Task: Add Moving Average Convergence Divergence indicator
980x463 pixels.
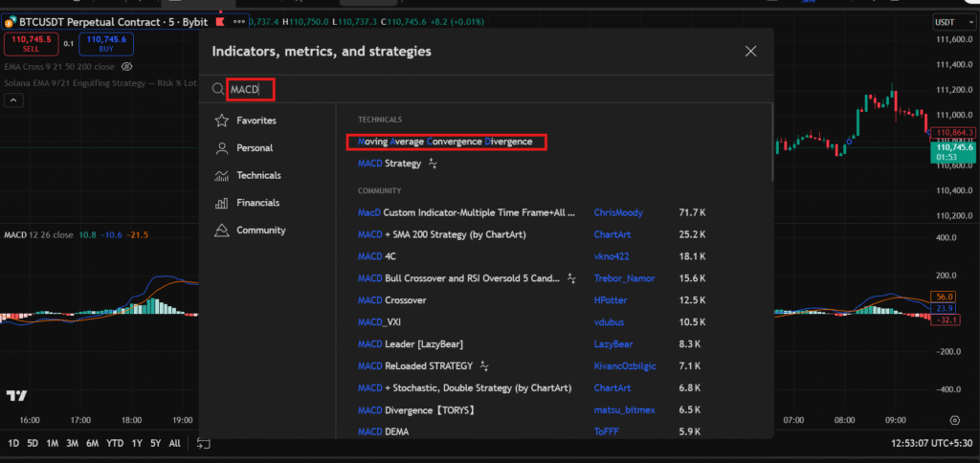Action: 445,142
